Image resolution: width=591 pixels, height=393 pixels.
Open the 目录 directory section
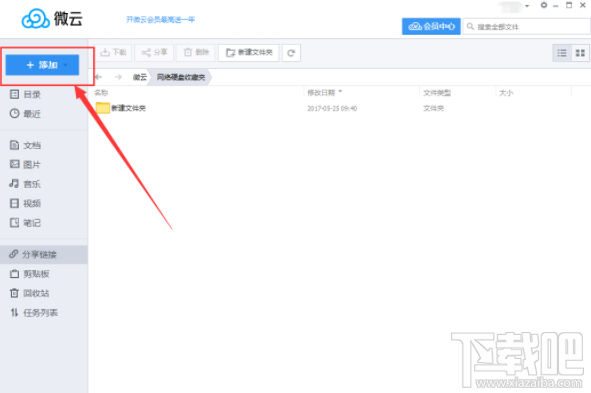25,94
